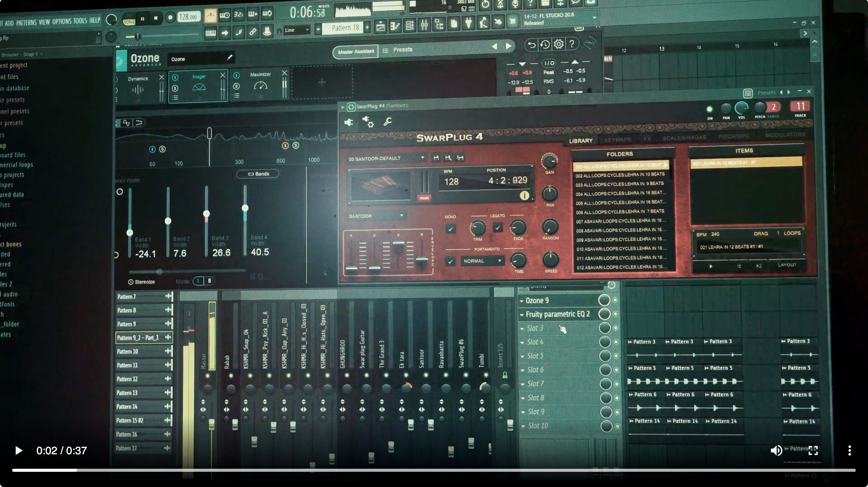Image resolution: width=868 pixels, height=487 pixels.
Task: Expand the Fruity parametric EQ 2 slot menu
Action: point(522,315)
